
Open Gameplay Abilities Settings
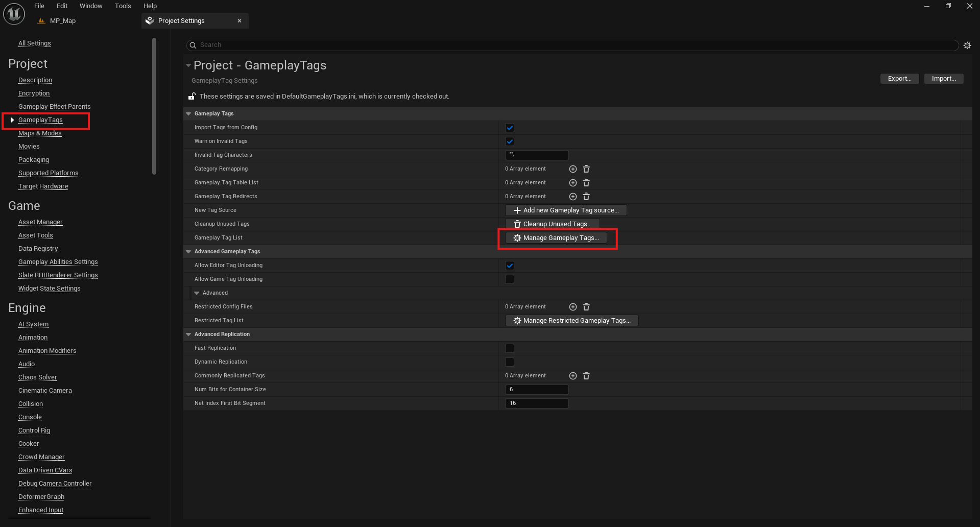[x=58, y=262]
